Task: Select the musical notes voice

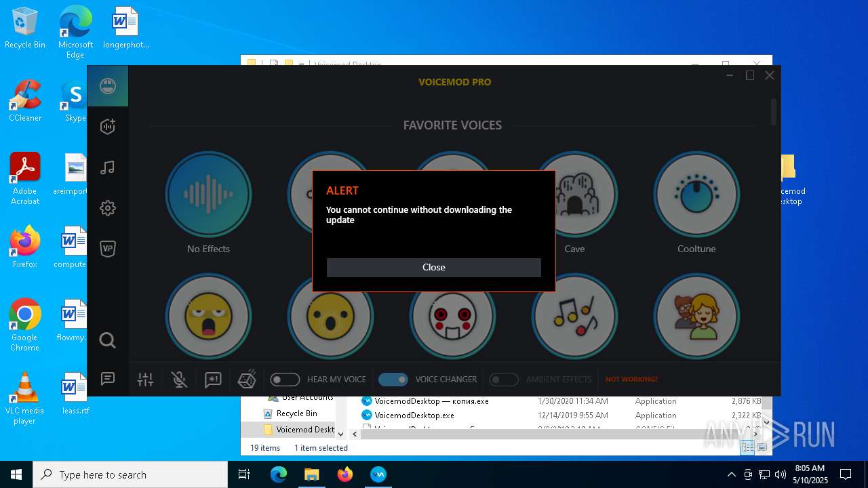Action: [574, 316]
